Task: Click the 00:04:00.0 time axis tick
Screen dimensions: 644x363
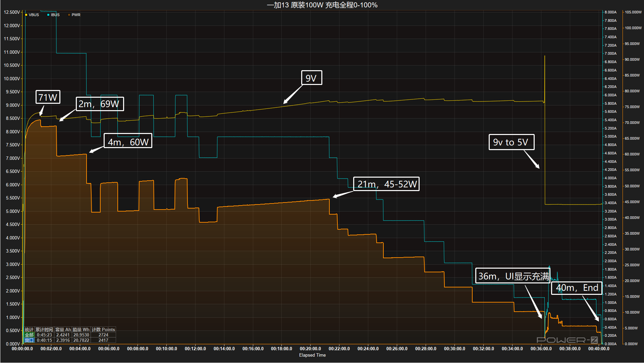Action: click(x=80, y=349)
